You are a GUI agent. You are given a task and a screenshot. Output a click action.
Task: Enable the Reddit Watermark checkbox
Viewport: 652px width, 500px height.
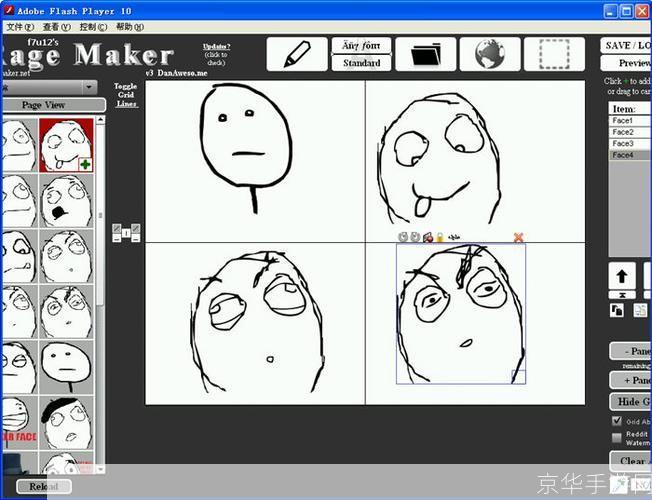tap(616, 437)
